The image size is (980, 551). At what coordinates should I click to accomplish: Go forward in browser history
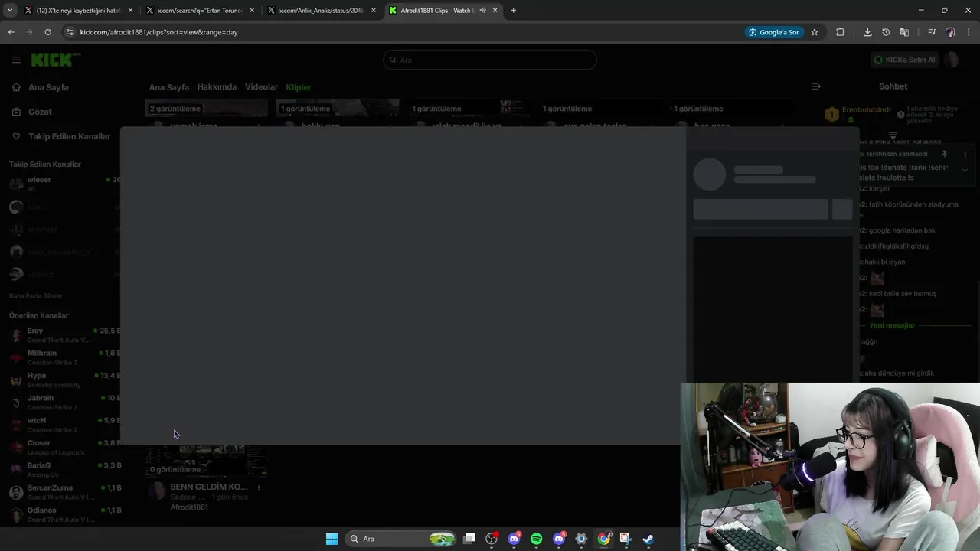[x=29, y=32]
